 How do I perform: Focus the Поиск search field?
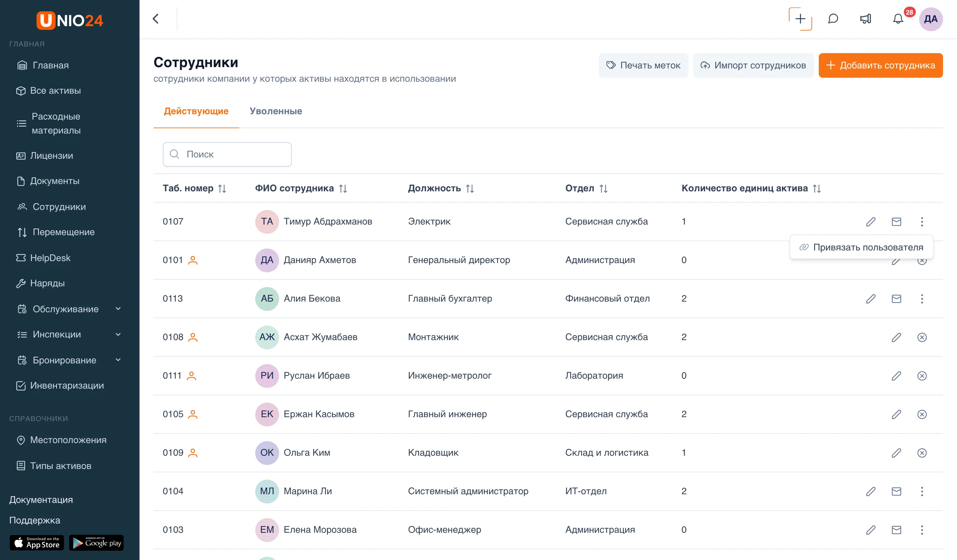click(227, 154)
